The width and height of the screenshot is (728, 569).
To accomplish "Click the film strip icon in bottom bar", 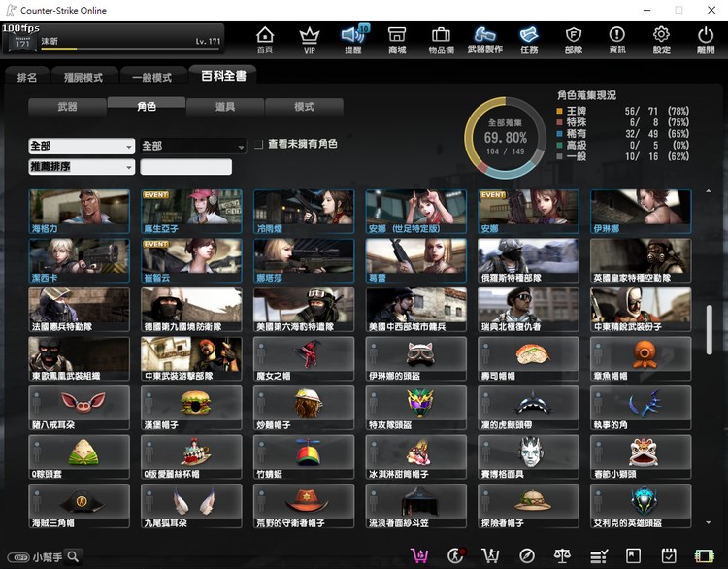I will [705, 556].
